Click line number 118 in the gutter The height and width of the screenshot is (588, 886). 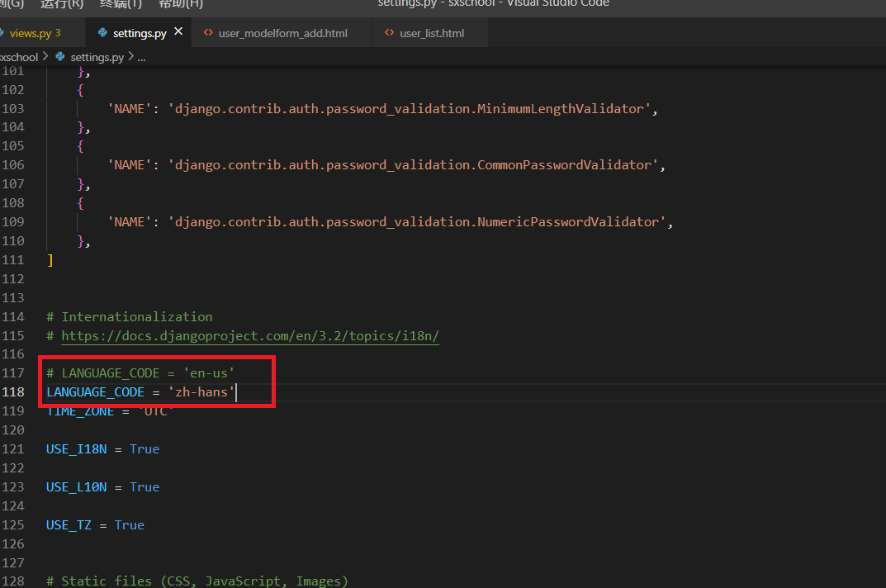point(13,392)
